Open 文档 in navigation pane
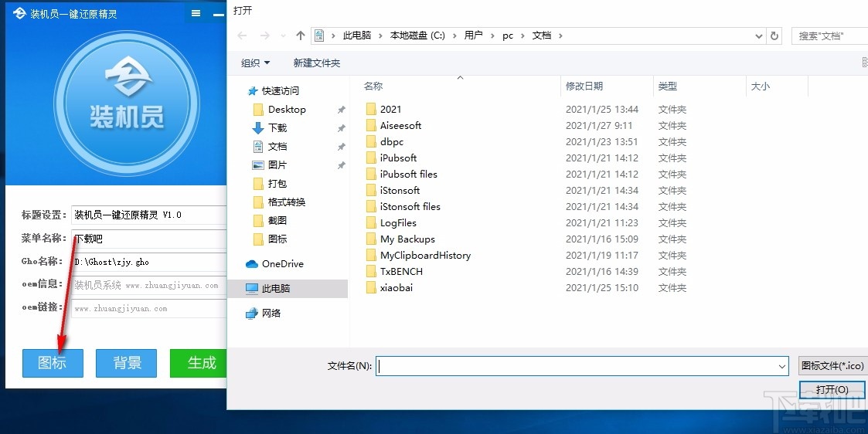Screen dimensions: 868x434 point(277,147)
